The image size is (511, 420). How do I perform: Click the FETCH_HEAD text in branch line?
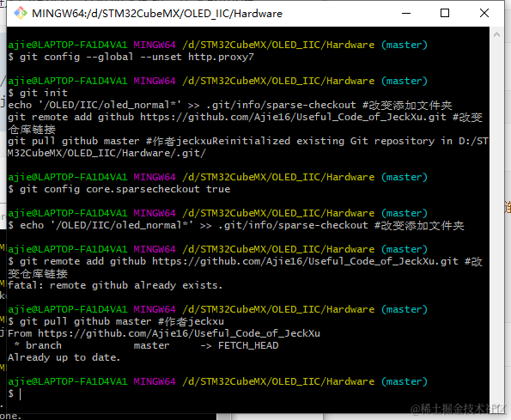248,346
